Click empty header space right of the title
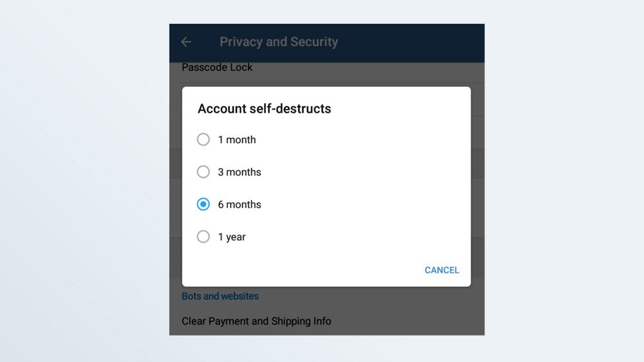Image resolution: width=644 pixels, height=362 pixels. pyautogui.click(x=419, y=42)
